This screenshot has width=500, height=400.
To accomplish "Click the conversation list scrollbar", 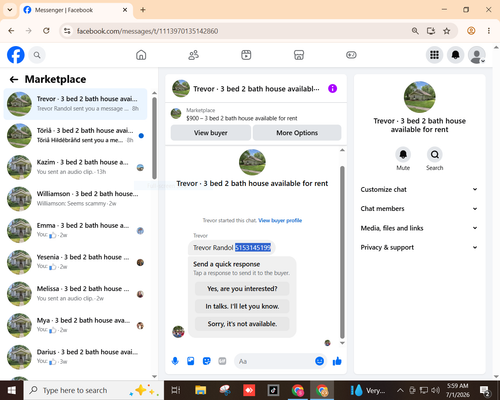I will click(x=154, y=138).
